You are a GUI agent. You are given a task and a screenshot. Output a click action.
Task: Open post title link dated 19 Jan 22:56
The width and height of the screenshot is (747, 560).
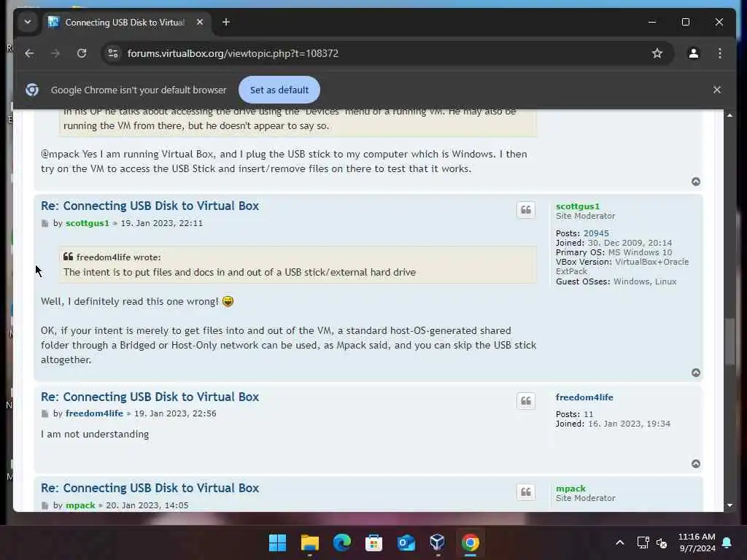click(150, 397)
